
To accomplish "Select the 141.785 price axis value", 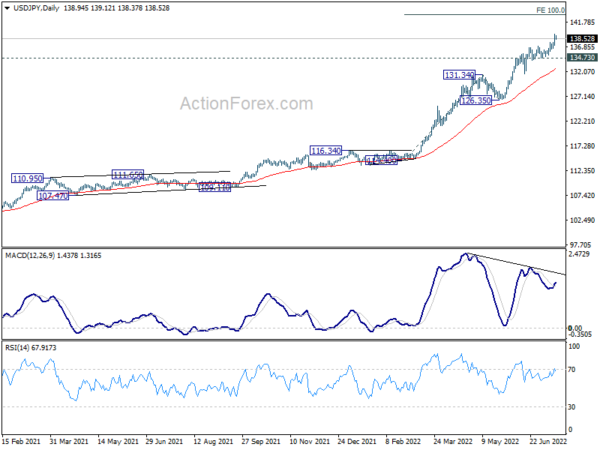I will pos(582,23).
